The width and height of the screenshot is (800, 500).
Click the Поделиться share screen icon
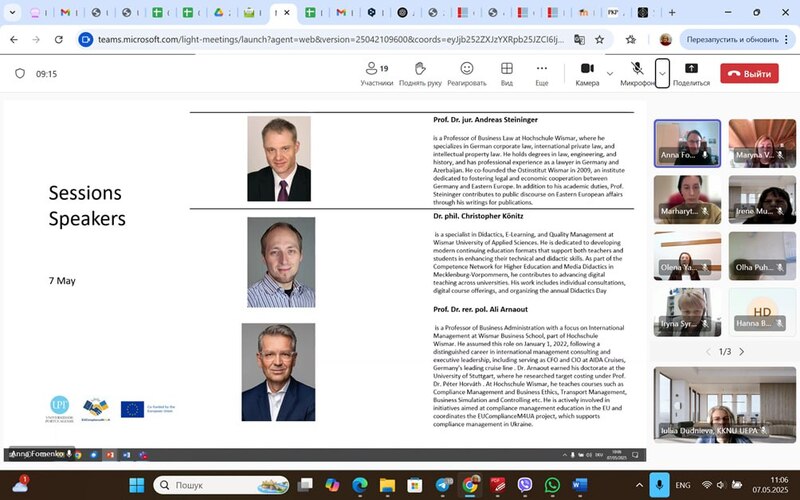pyautogui.click(x=691, y=68)
